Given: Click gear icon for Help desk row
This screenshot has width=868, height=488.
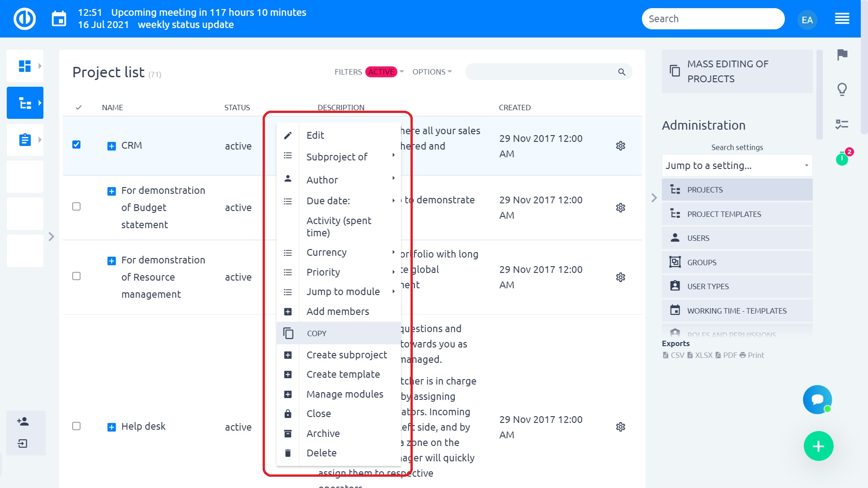Looking at the screenshot, I should click(x=620, y=427).
